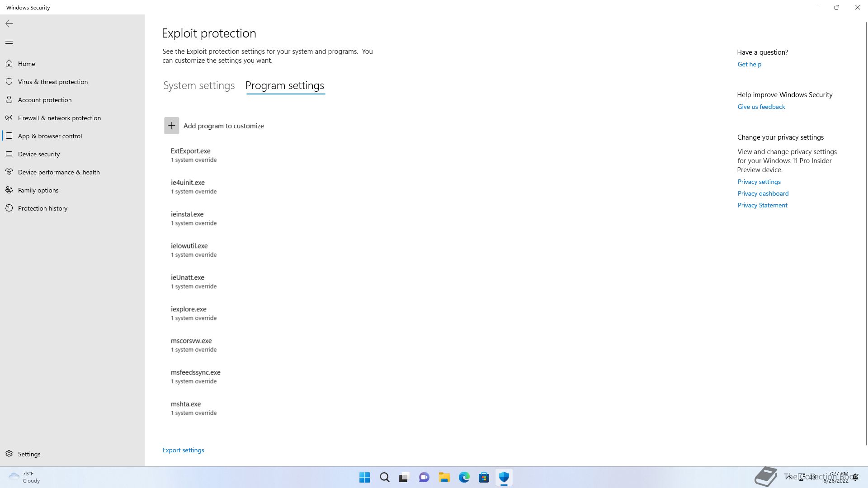Open Device security laptop icon
The height and width of the screenshot is (488, 868).
9,154
